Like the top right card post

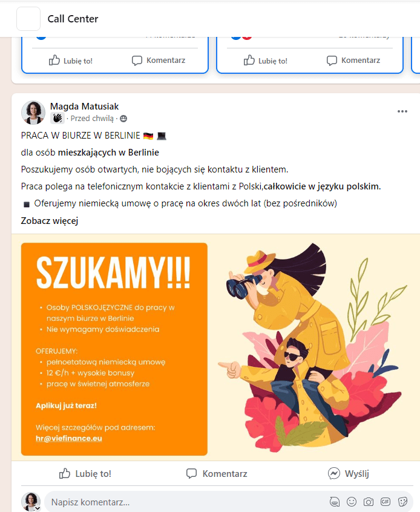[x=266, y=61]
